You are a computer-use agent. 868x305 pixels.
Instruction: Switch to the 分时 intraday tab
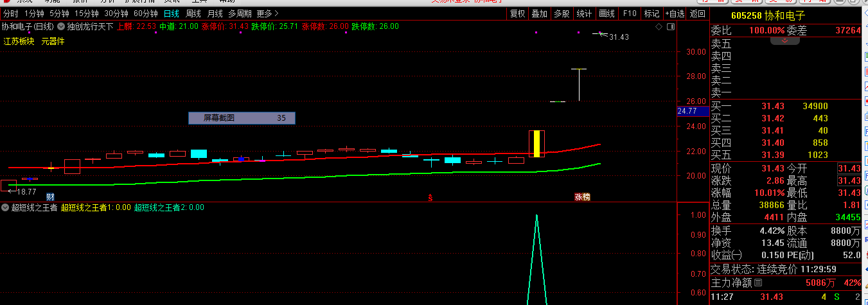point(11,13)
